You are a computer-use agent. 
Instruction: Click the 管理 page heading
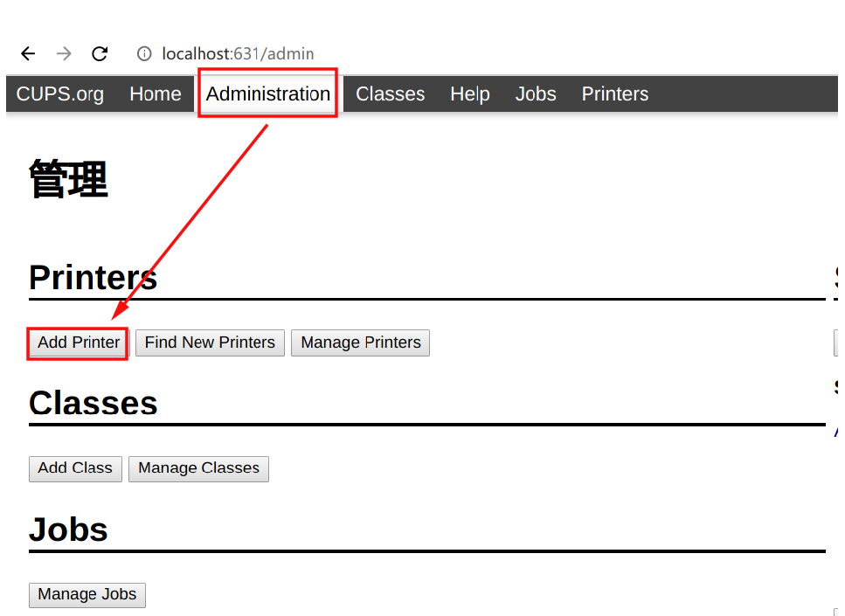pos(68,180)
